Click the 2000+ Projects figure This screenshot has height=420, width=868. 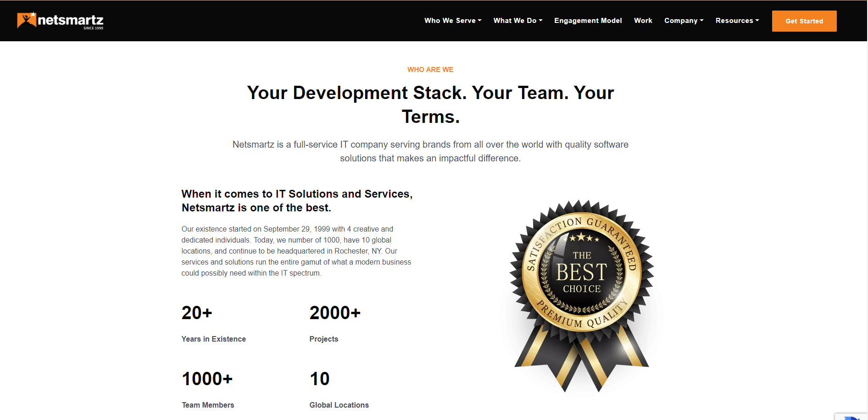pyautogui.click(x=335, y=313)
